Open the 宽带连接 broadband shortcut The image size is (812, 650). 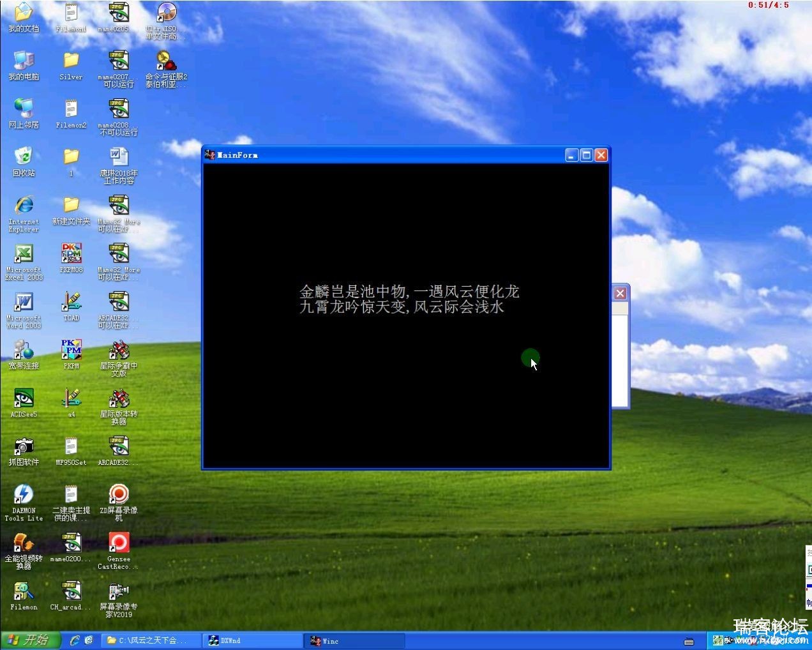pyautogui.click(x=24, y=355)
